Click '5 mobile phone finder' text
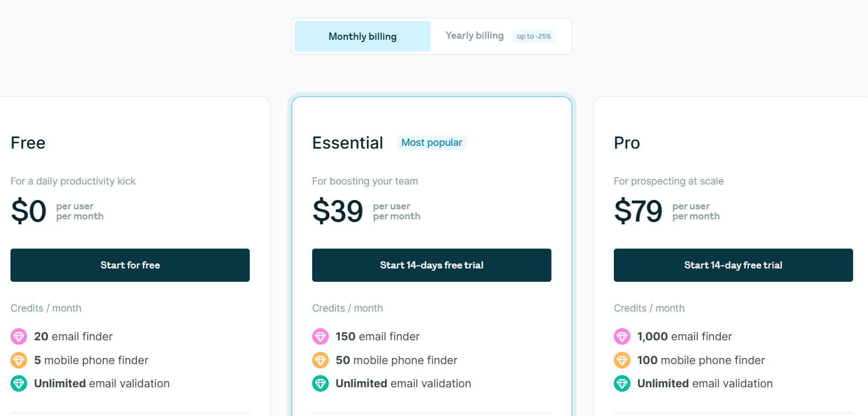This screenshot has height=416, width=868. point(91,360)
